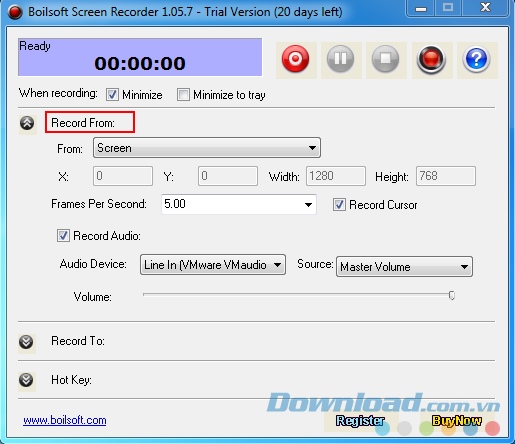Viewport: 515px width, 444px height.
Task: Click the Y coordinate input field
Action: click(x=228, y=176)
